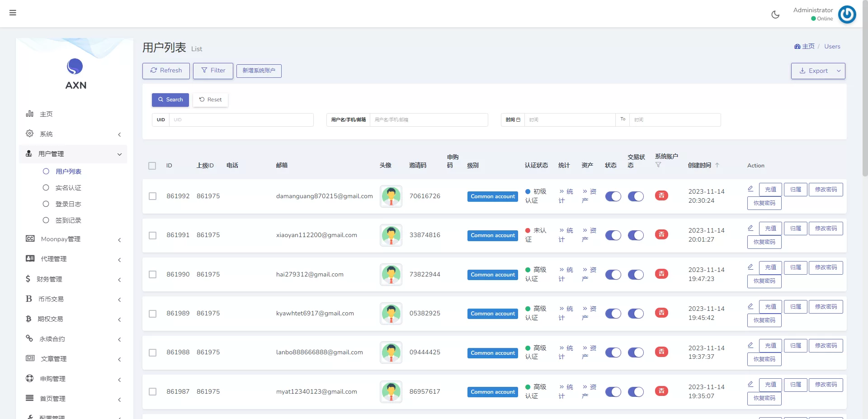Click edit pencil icon for user 861992
Screen dimensions: 868x419
click(750, 189)
